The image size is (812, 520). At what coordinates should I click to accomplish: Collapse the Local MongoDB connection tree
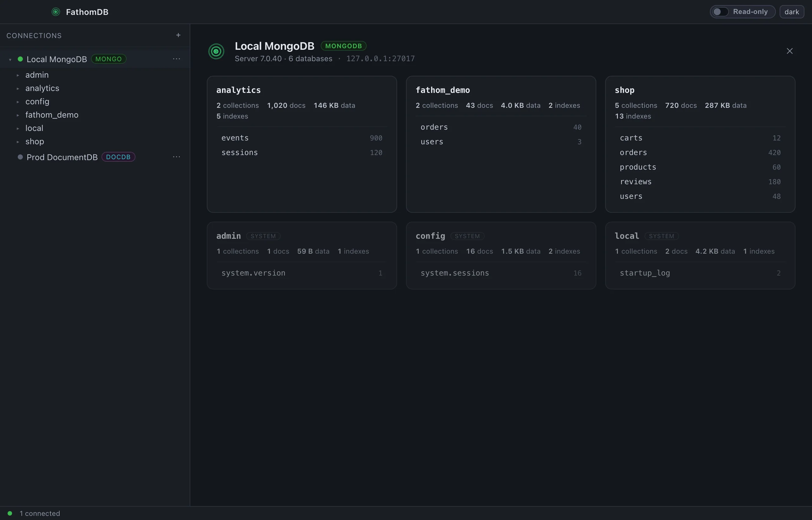pyautogui.click(x=10, y=59)
